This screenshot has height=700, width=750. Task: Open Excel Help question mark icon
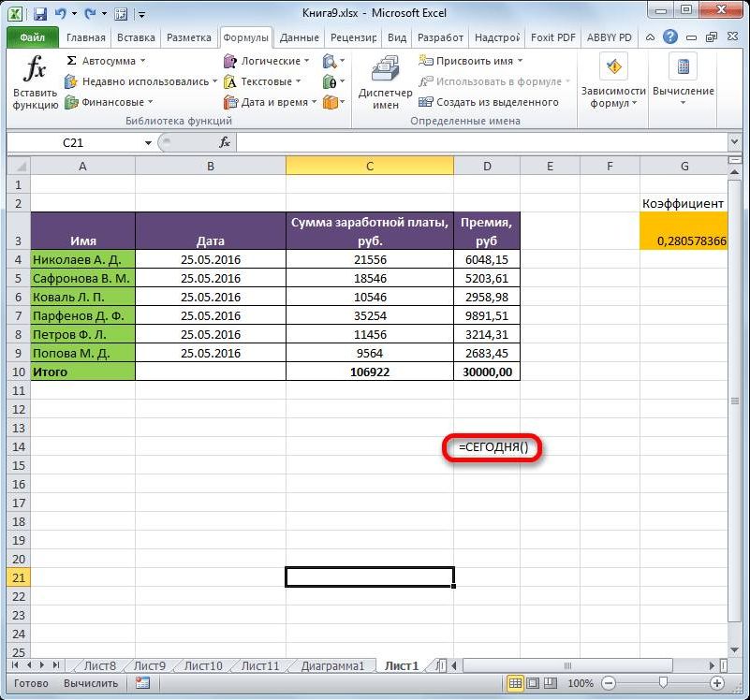coord(670,37)
